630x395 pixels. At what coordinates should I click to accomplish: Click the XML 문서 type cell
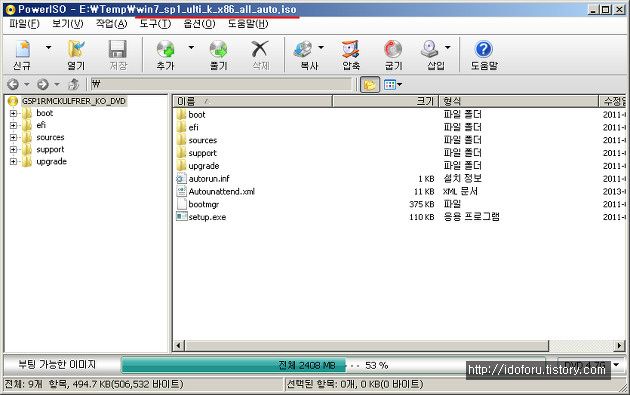pyautogui.click(x=460, y=191)
